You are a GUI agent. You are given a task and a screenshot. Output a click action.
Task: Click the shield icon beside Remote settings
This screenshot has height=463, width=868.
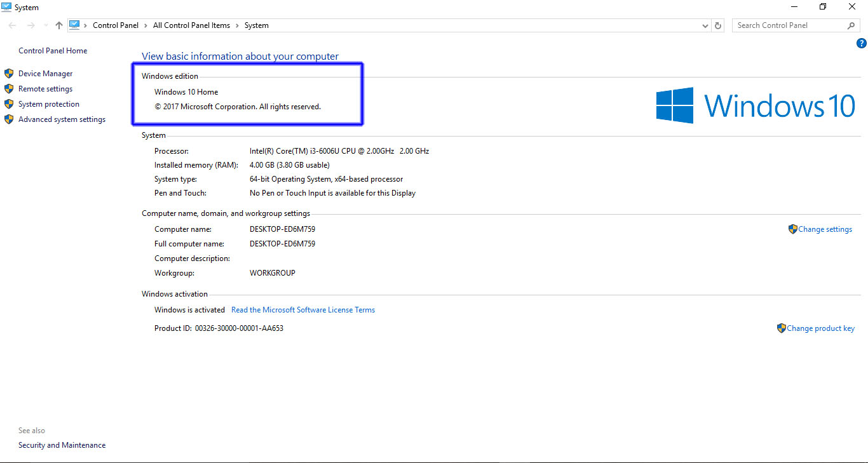9,89
